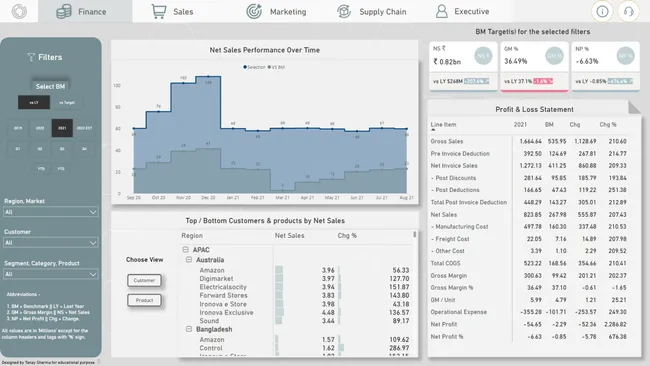Screen dimensions: 650x366
Task: Switch to the Executive tab
Action: click(463, 12)
